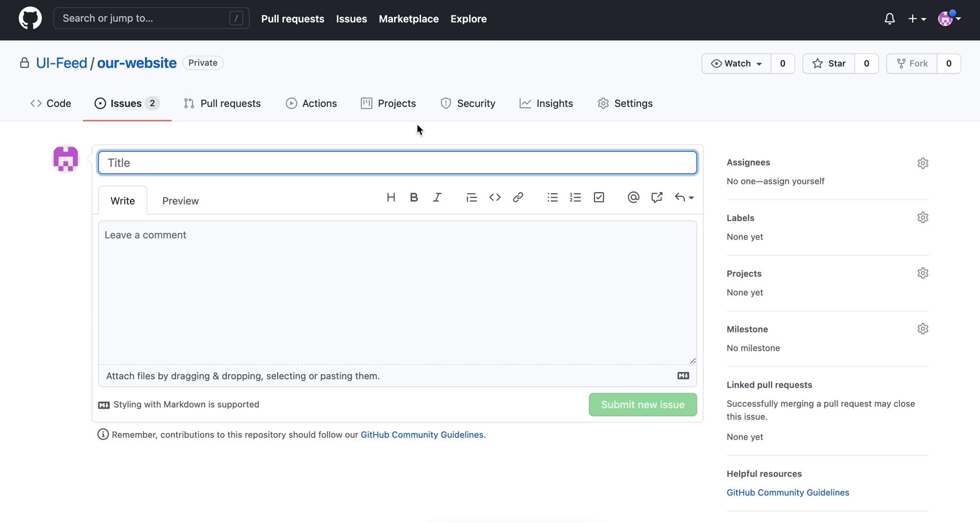This screenshot has height=523, width=980.
Task: Switch to the Preview tab
Action: click(x=180, y=201)
